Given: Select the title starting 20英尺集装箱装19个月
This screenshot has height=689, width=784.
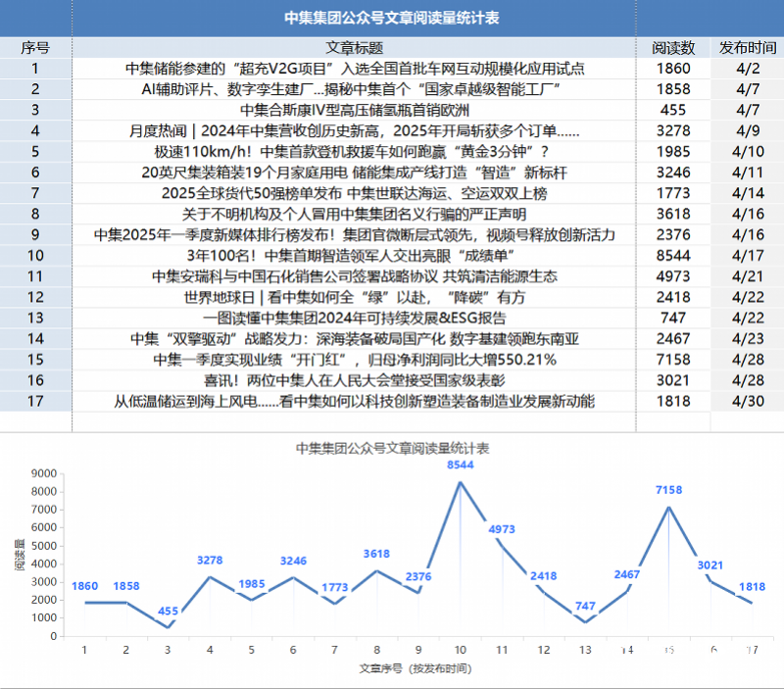Looking at the screenshot, I should 355,172.
